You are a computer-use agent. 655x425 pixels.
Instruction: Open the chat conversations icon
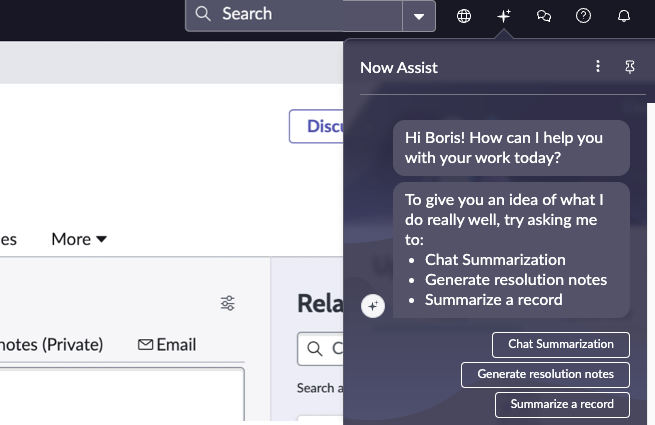click(x=543, y=16)
